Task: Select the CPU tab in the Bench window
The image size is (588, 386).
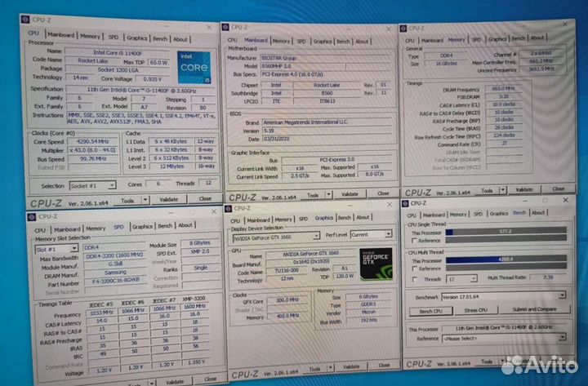Action: [x=412, y=215]
